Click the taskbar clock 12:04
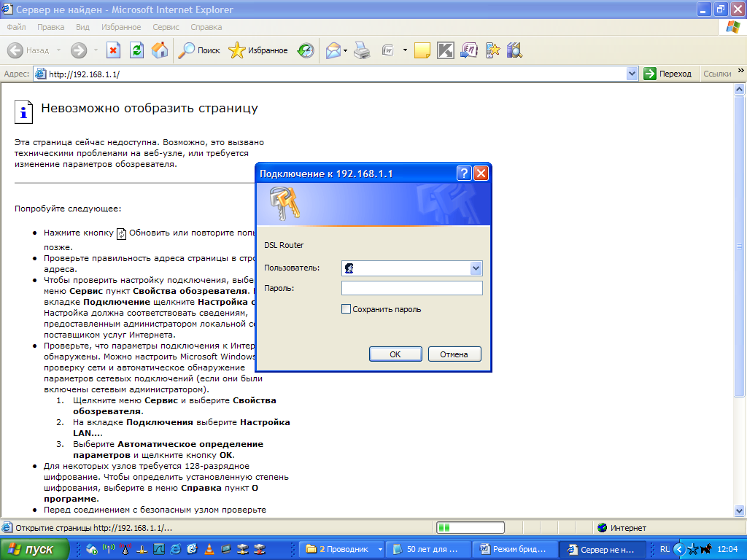 click(x=727, y=549)
